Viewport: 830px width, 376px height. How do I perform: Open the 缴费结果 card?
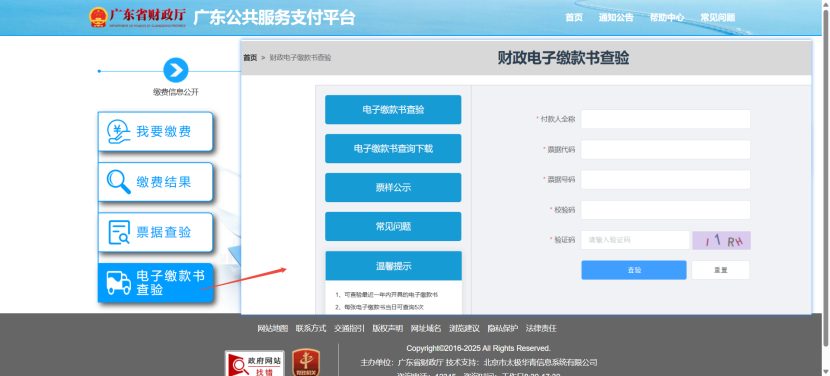[x=155, y=182]
